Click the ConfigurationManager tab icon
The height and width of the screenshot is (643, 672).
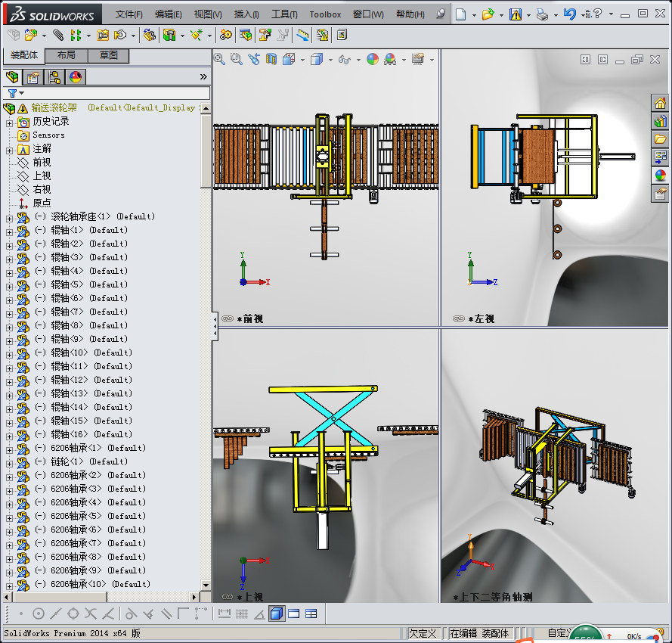(x=54, y=76)
